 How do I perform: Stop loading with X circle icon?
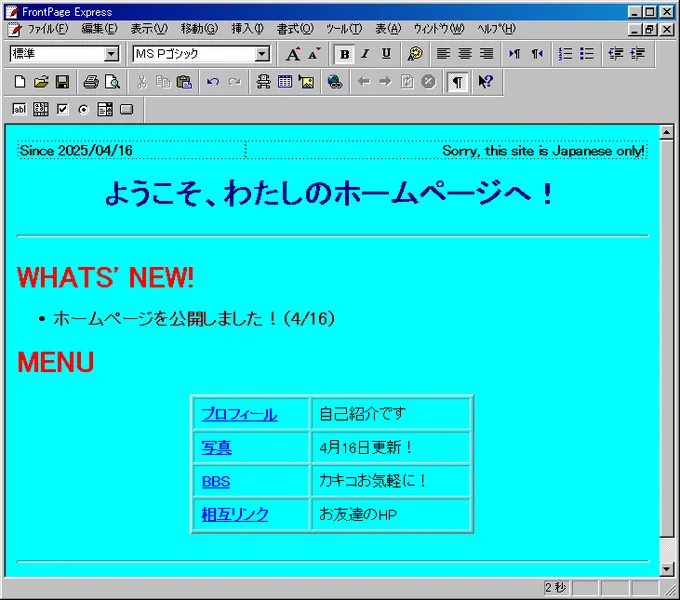click(428, 82)
